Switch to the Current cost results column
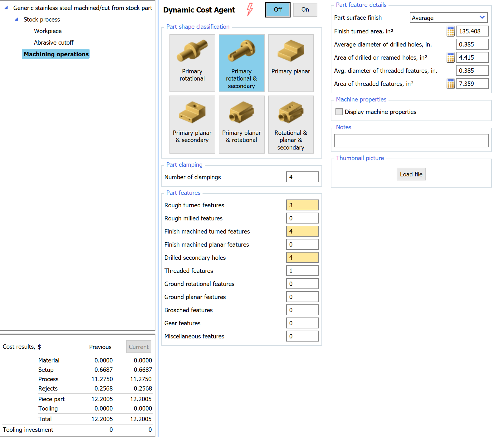Viewport: 504px width, 438px height. pyautogui.click(x=138, y=347)
